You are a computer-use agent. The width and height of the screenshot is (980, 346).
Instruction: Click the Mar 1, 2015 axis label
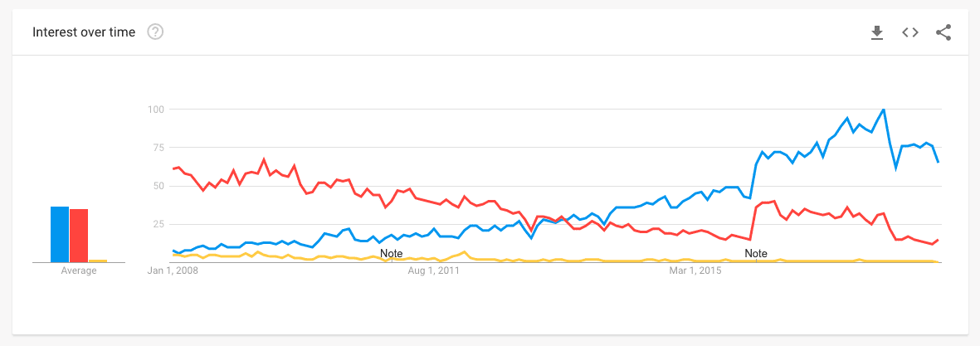[697, 270]
